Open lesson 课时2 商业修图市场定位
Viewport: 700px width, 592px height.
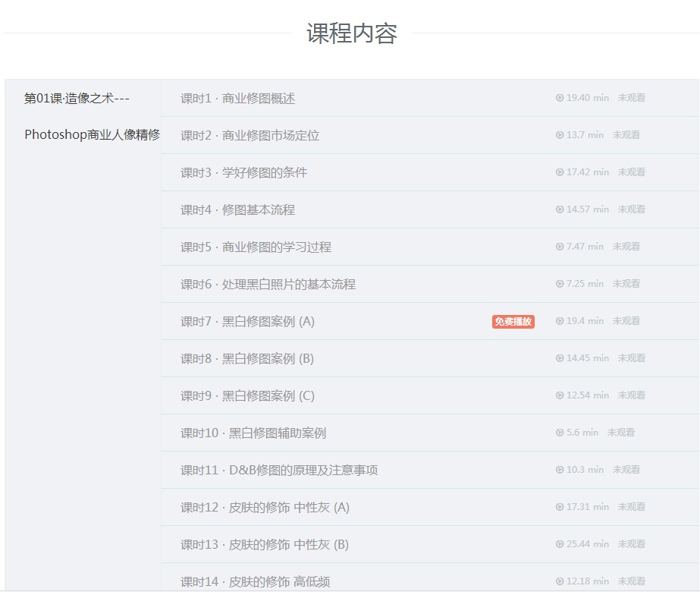click(250, 136)
